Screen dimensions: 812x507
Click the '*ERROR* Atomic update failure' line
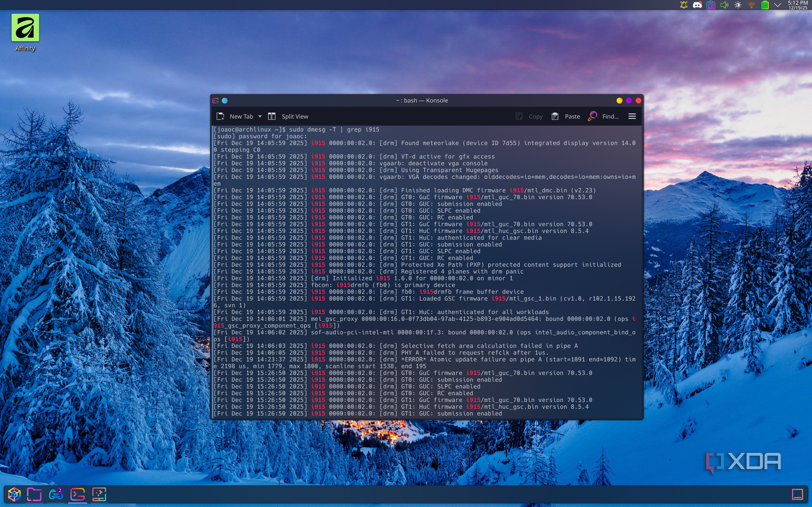(425, 363)
